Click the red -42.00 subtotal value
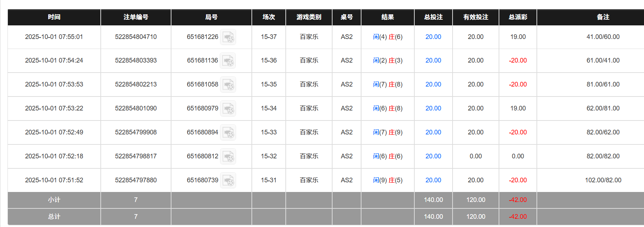This screenshot has height=227, width=644. pos(518,200)
